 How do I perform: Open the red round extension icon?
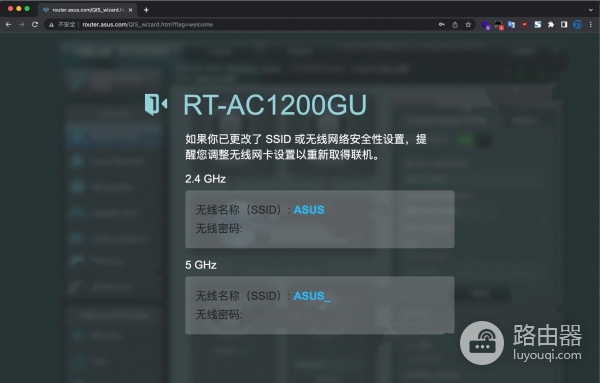click(x=525, y=24)
